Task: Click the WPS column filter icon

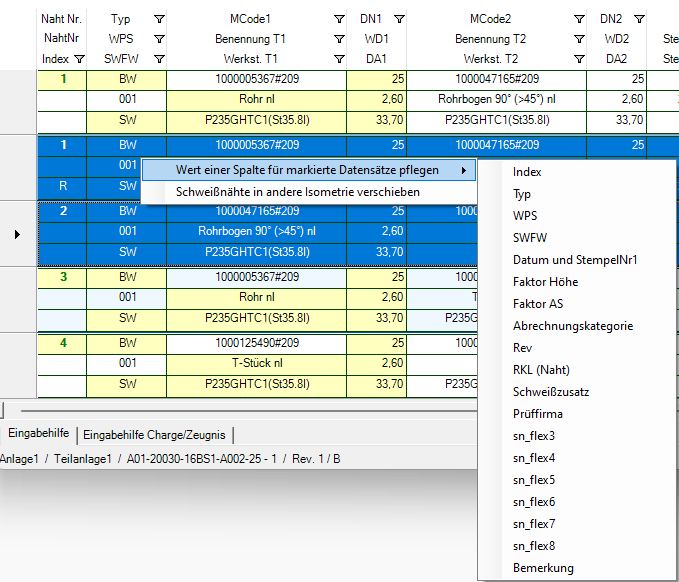Action: pos(160,39)
